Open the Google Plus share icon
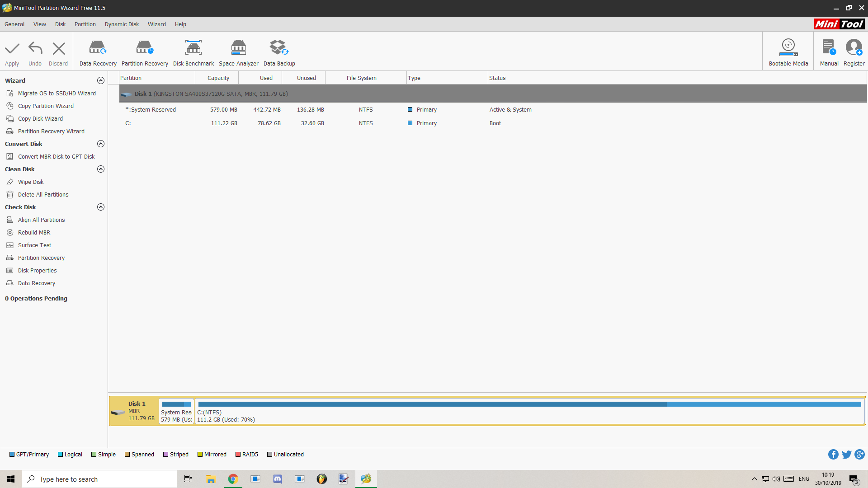This screenshot has width=868, height=488. coord(859,455)
